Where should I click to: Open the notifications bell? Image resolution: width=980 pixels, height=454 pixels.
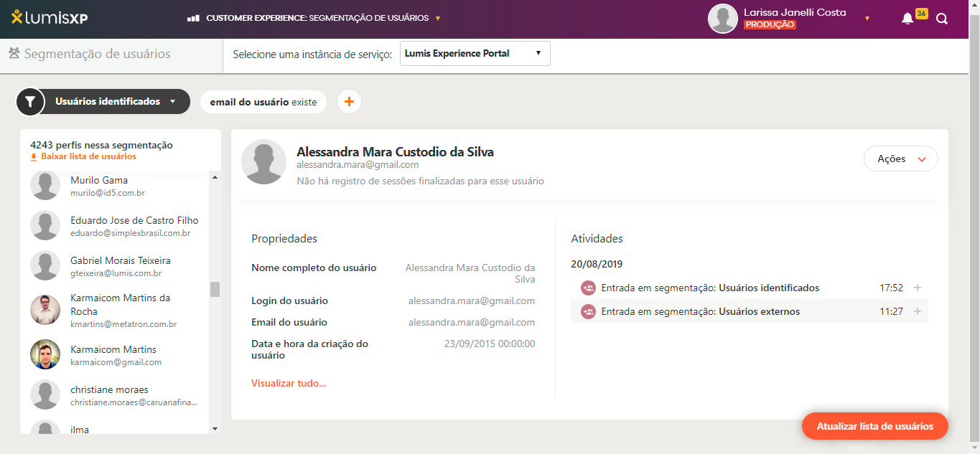pos(907,19)
